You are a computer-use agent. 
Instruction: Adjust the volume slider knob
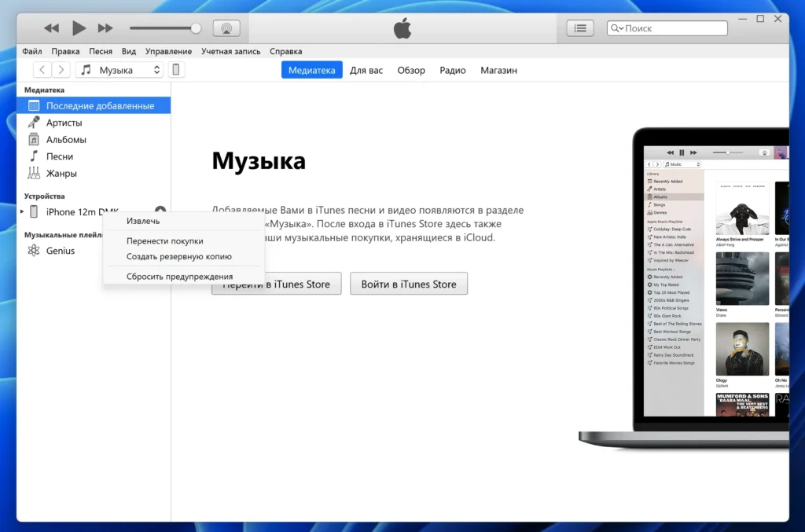point(196,28)
